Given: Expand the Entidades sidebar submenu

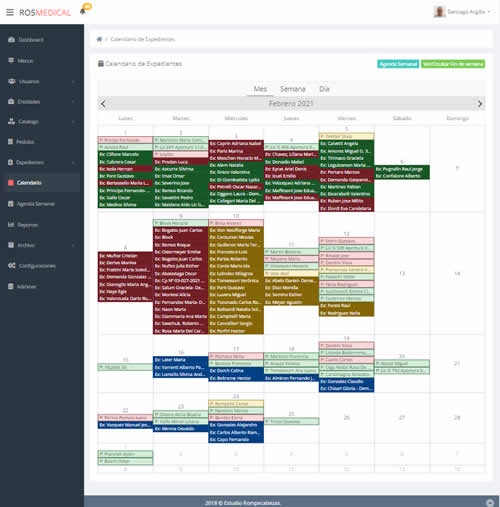Looking at the screenshot, I should 42,101.
